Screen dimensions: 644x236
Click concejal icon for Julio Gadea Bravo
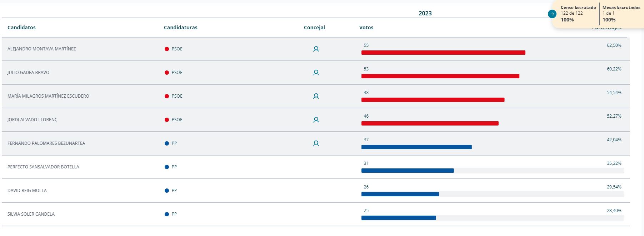316,73
